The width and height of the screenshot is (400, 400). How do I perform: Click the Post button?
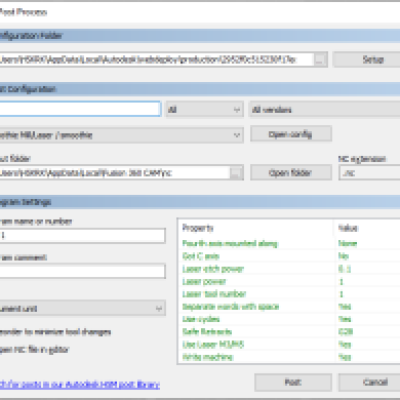[x=293, y=382]
